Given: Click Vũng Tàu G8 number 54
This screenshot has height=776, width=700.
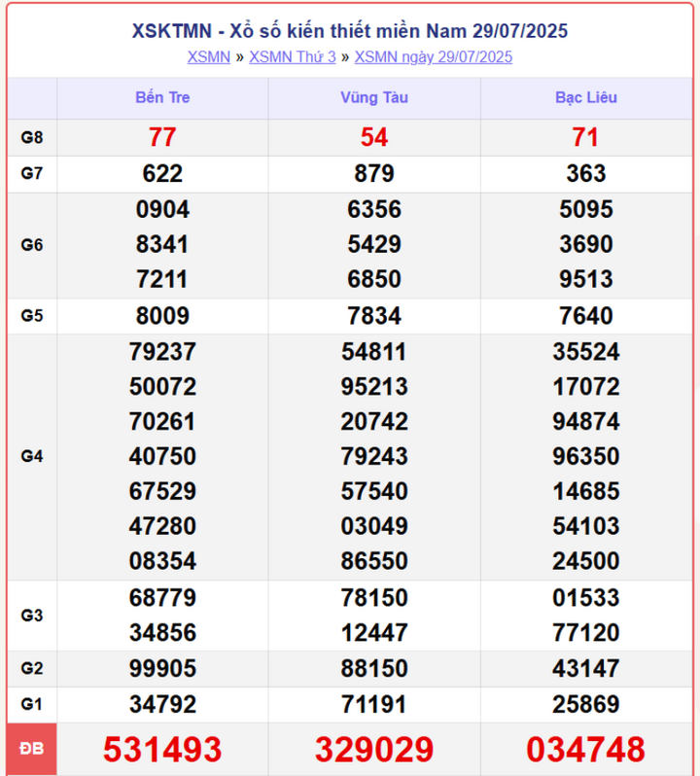Looking at the screenshot, I should 374,137.
